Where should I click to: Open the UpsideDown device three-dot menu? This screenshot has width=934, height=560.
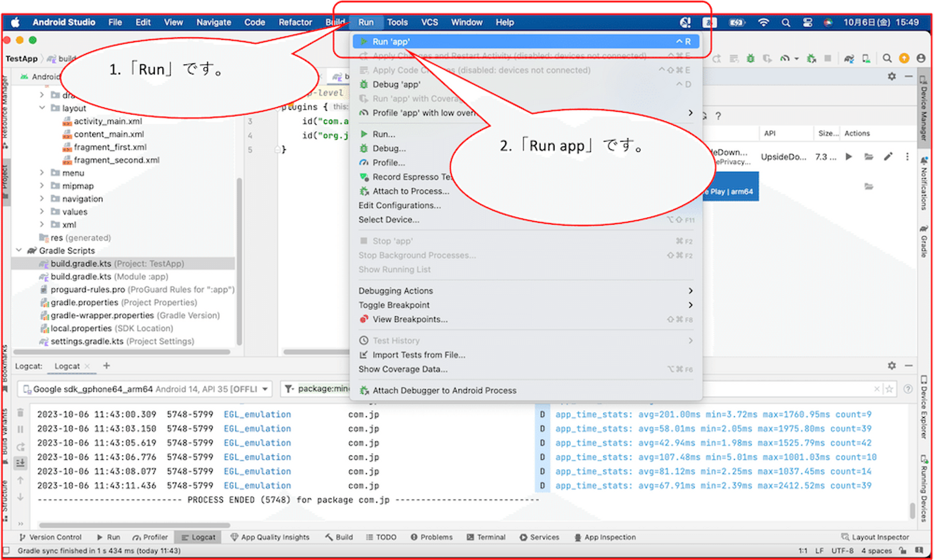click(907, 157)
